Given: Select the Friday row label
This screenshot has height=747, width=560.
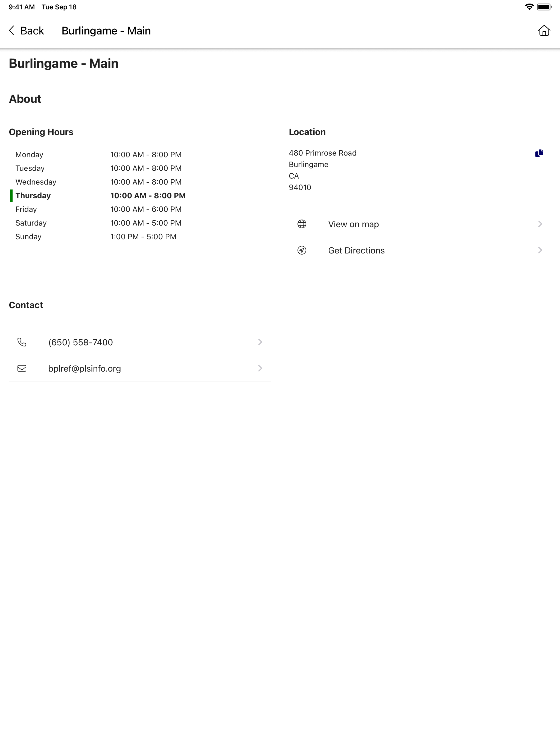Looking at the screenshot, I should click(26, 209).
